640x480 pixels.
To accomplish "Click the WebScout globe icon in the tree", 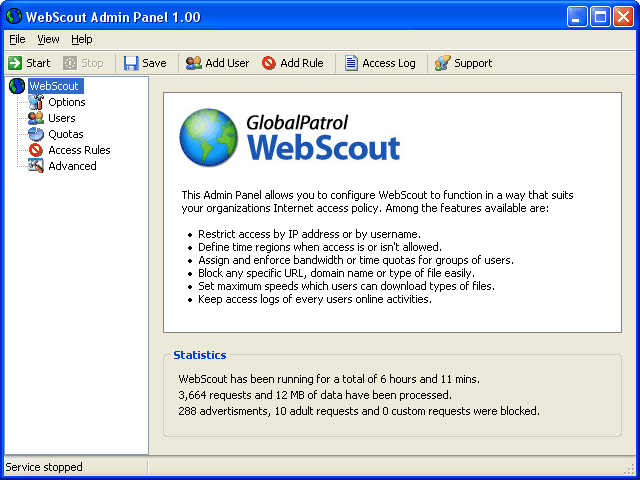I will click(x=17, y=86).
